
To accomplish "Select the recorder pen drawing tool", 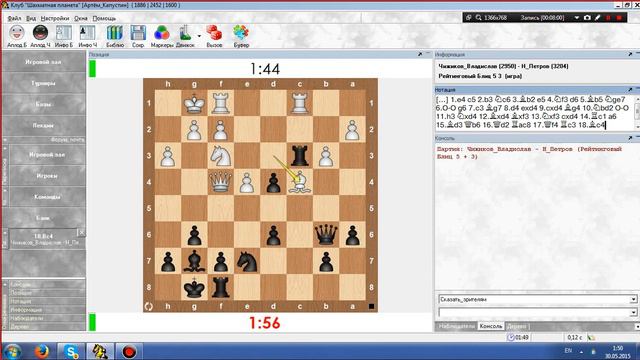I will [598, 18].
